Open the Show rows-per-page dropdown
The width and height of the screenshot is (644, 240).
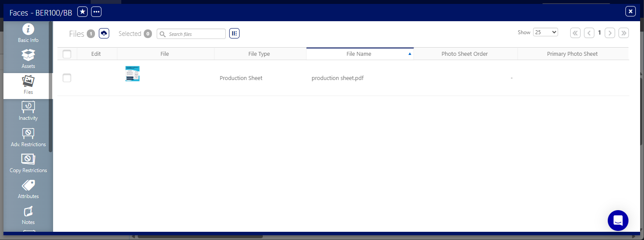click(x=546, y=32)
